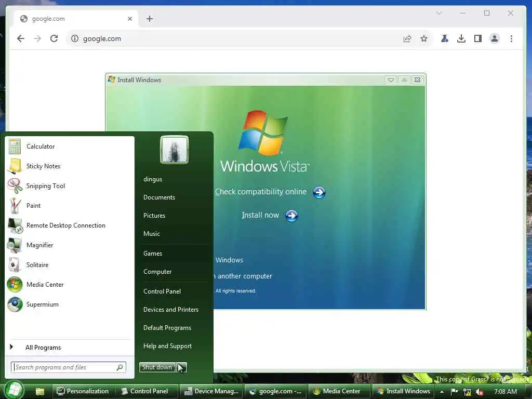Open Music library link
Image resolution: width=532 pixels, height=399 pixels.
152,233
